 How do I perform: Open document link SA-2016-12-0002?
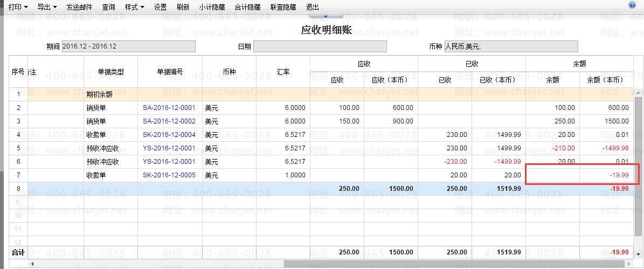(x=169, y=121)
